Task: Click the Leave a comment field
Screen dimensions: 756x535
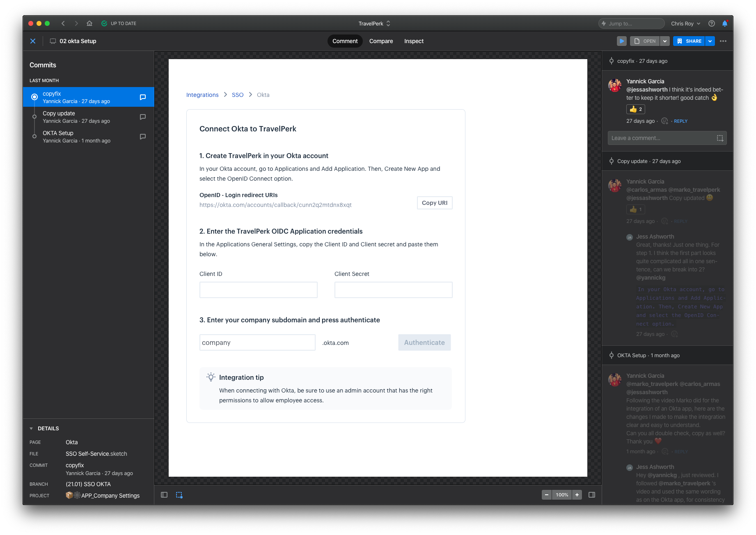Action: (667, 138)
